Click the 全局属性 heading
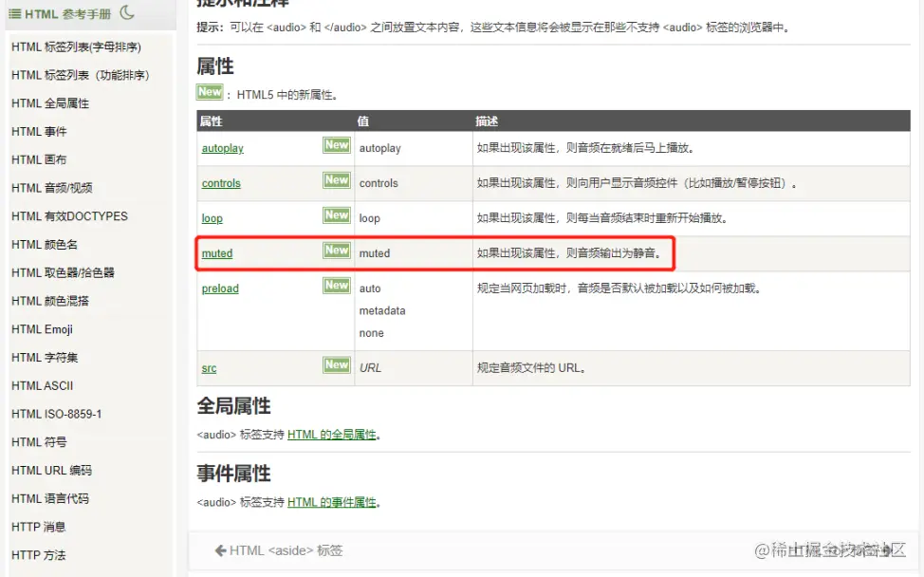The width and height of the screenshot is (924, 577). [234, 406]
